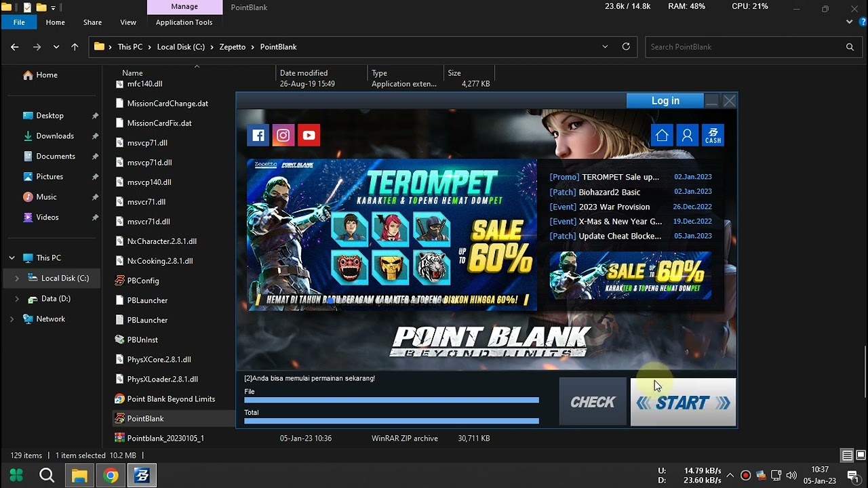Open Videos quick access item
The width and height of the screenshot is (868, 488).
click(47, 218)
